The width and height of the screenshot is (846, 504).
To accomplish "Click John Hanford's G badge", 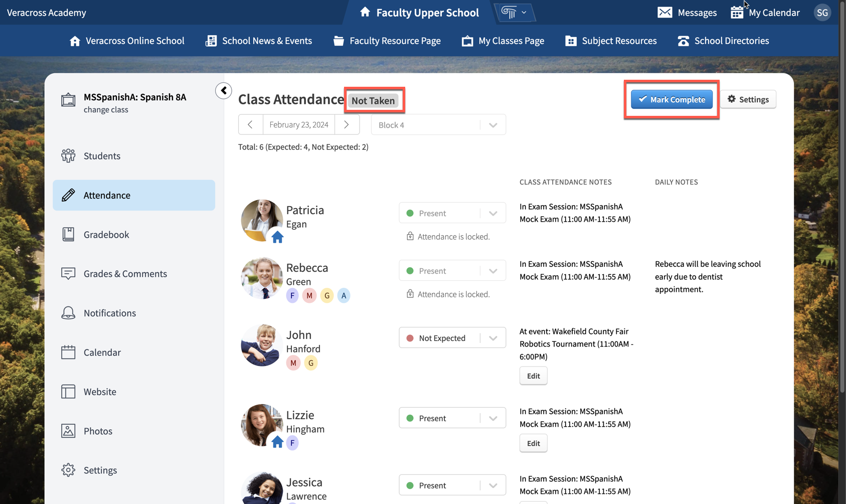I will point(311,363).
